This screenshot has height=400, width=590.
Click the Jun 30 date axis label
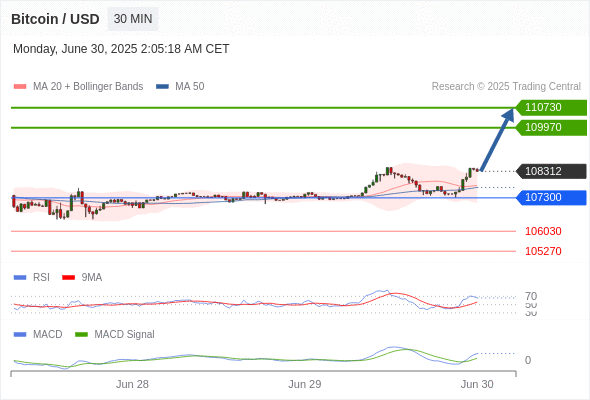pyautogui.click(x=477, y=384)
